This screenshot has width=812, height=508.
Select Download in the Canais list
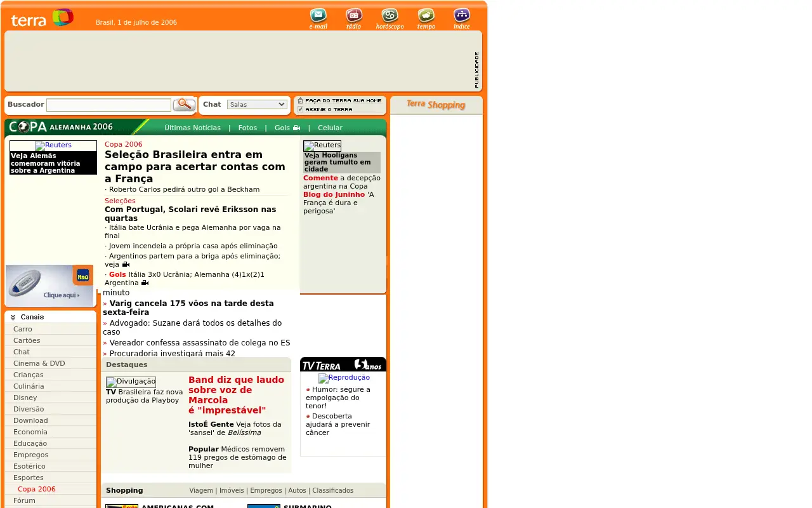[30, 420]
